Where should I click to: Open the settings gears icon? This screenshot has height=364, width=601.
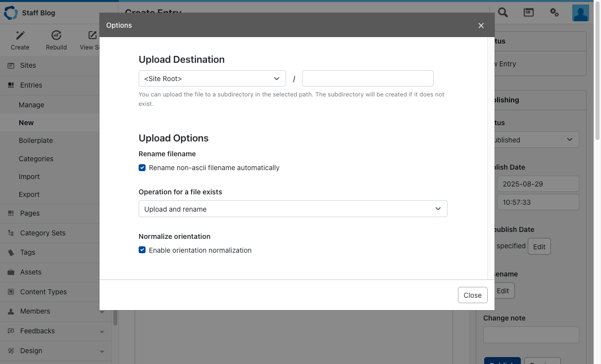coord(554,13)
